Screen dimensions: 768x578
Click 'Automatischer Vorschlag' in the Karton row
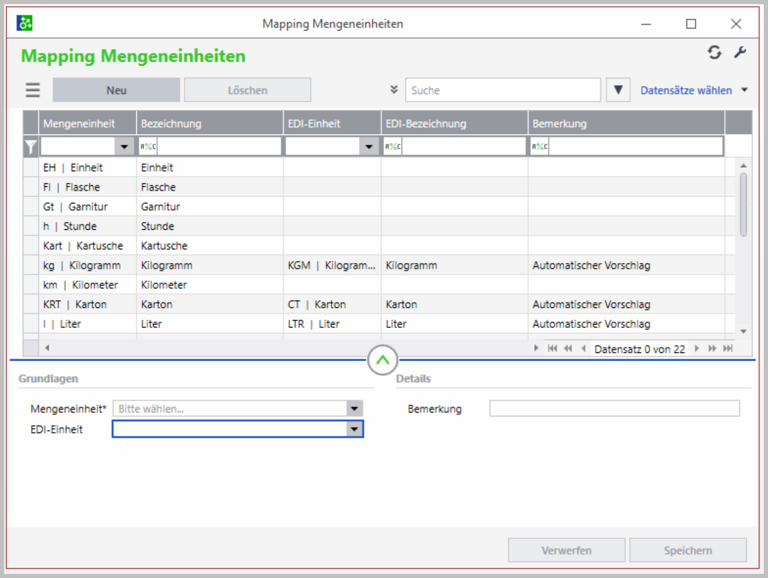pos(591,305)
